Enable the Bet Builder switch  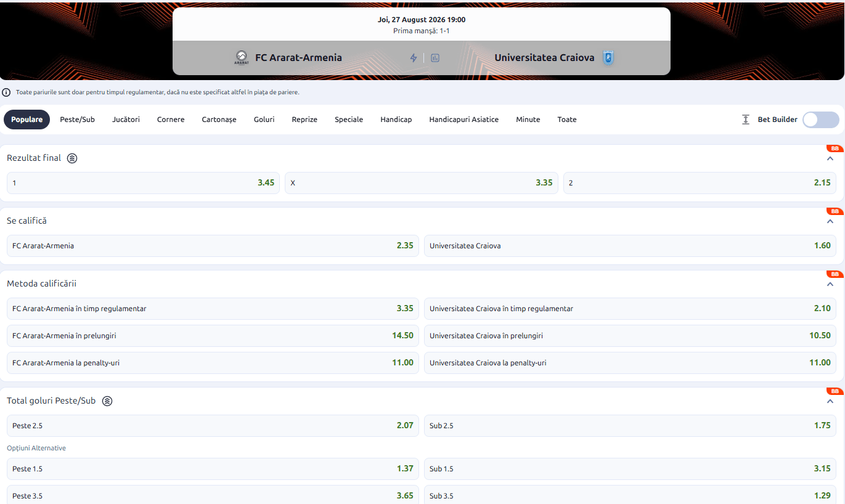pos(821,120)
